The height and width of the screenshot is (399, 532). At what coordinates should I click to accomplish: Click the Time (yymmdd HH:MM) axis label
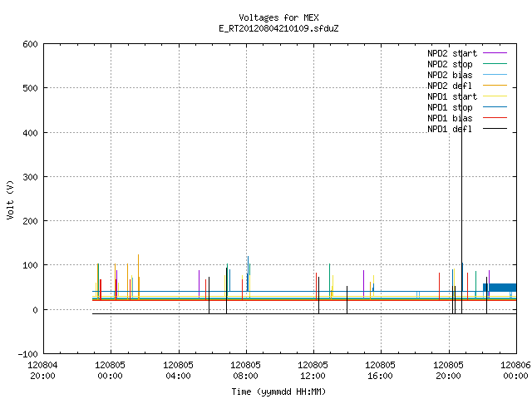tap(278, 392)
